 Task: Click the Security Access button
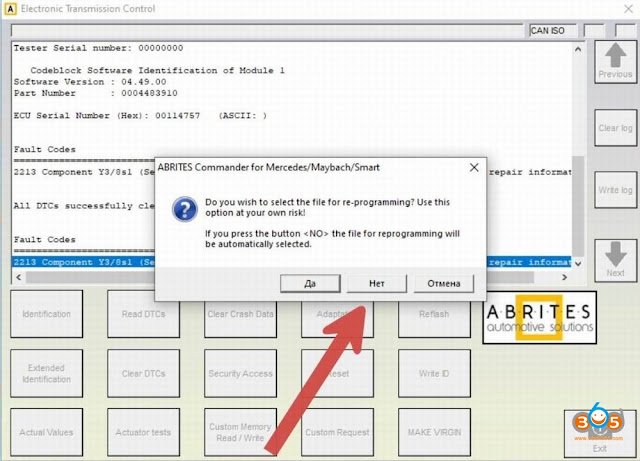[x=240, y=373]
